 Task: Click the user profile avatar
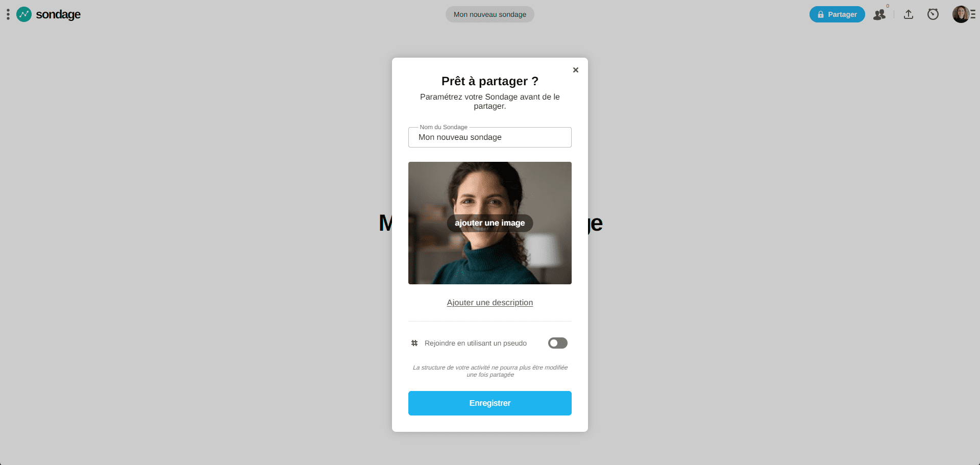tap(961, 14)
